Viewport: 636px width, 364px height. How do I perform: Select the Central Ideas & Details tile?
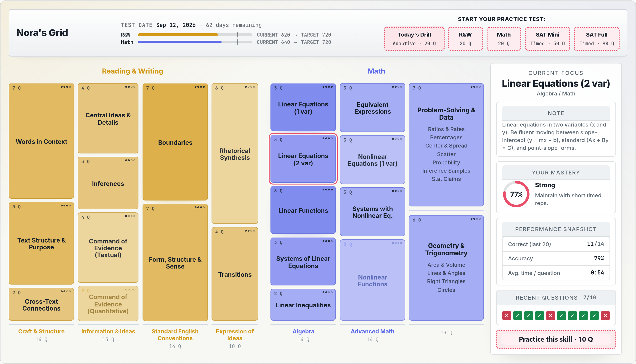point(108,118)
